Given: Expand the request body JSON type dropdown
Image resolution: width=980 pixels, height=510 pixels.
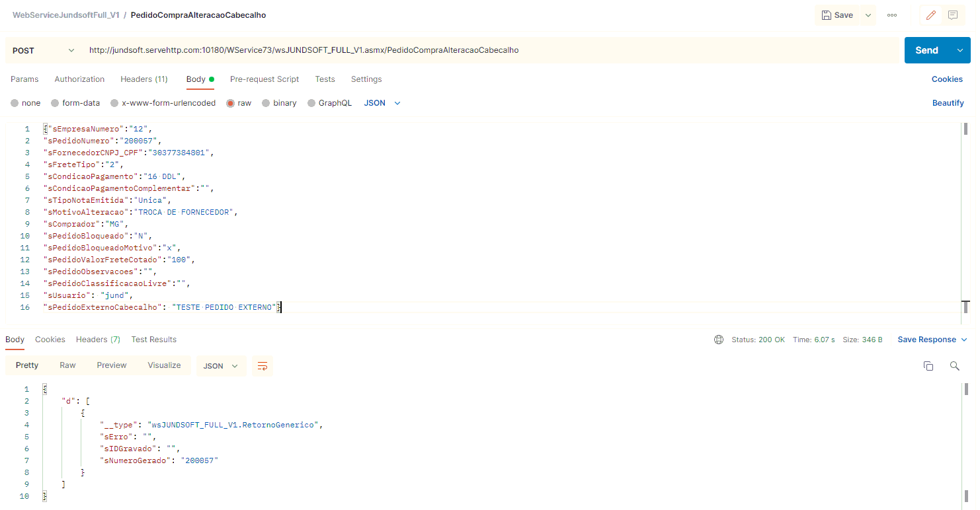Looking at the screenshot, I should pyautogui.click(x=383, y=103).
